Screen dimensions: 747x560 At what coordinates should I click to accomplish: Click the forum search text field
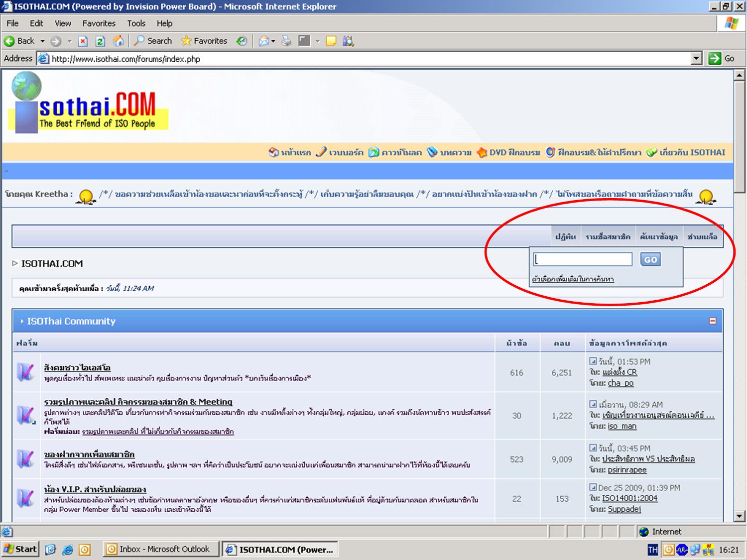tap(583, 259)
